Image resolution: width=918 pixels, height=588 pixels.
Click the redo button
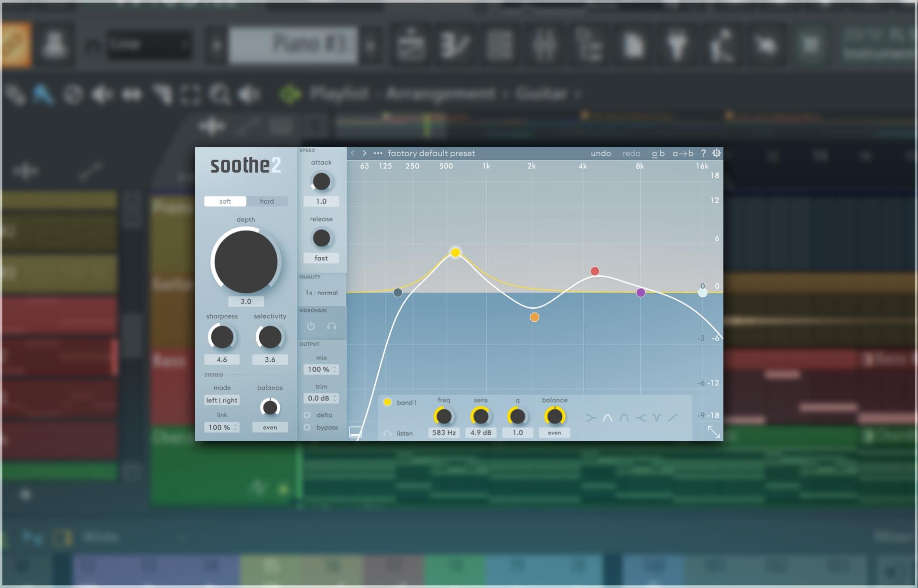pos(631,153)
